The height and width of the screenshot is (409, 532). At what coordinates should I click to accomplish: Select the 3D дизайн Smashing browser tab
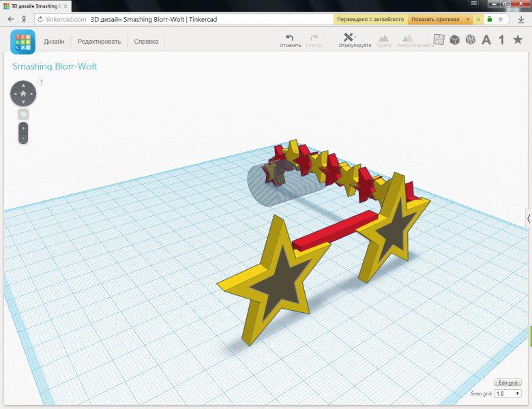pyautogui.click(x=35, y=6)
